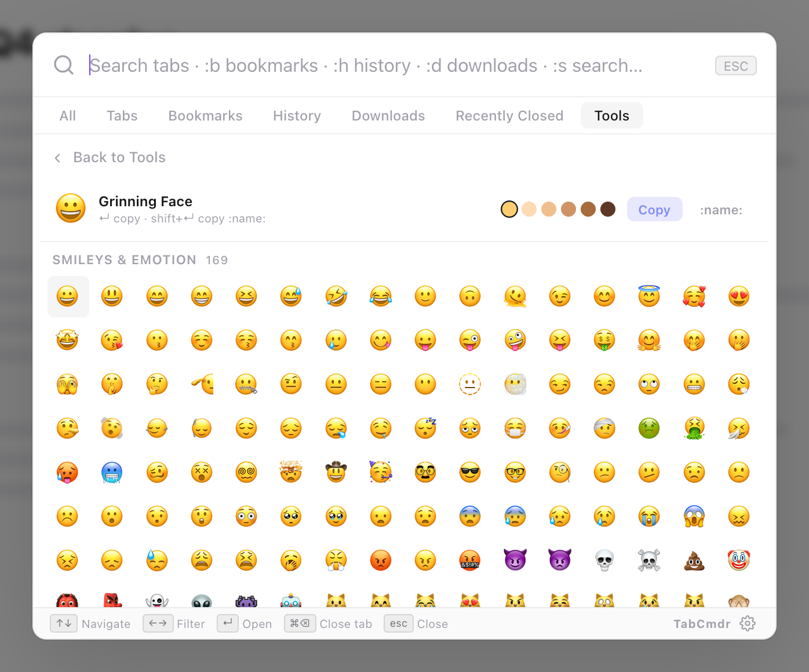Image resolution: width=809 pixels, height=672 pixels.
Task: Choose the pile of poo emoji
Action: click(694, 561)
